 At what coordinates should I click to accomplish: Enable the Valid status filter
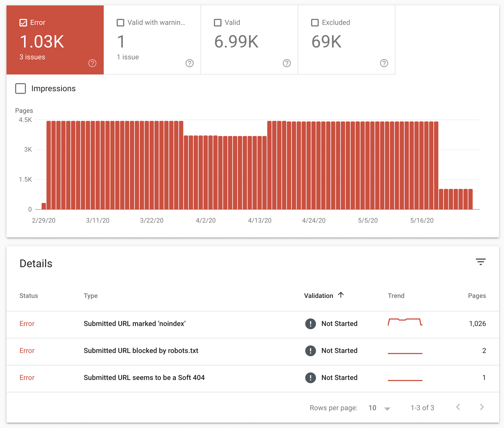tap(217, 22)
